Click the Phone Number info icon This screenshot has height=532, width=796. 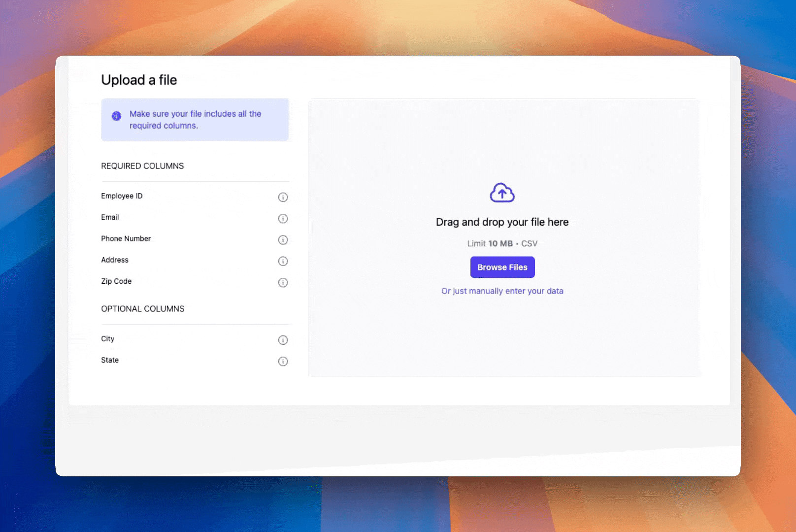click(283, 240)
